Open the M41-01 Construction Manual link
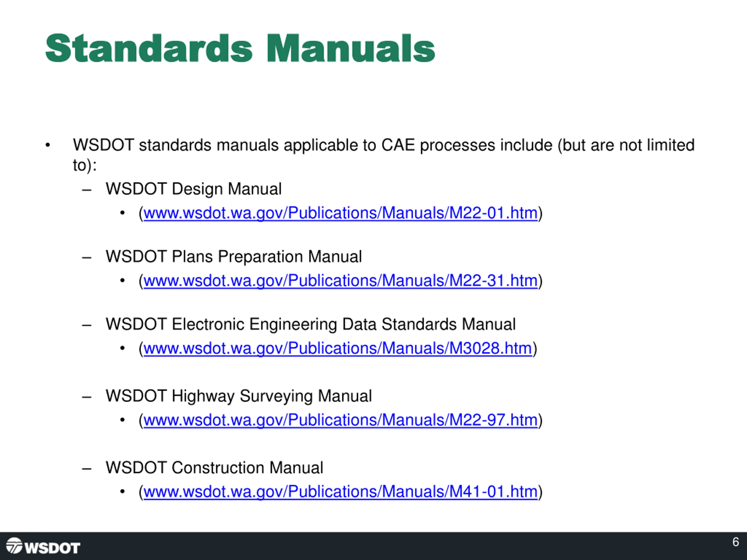 click(x=341, y=492)
